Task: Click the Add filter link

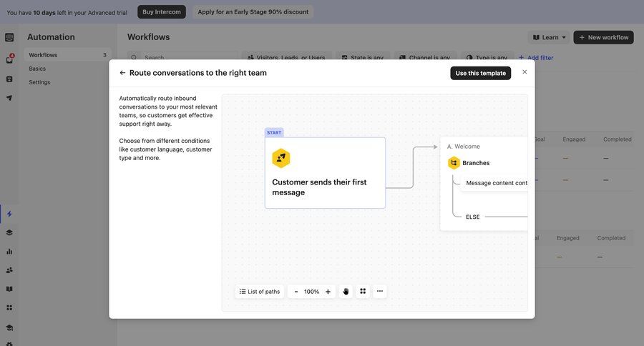Action: (536, 58)
